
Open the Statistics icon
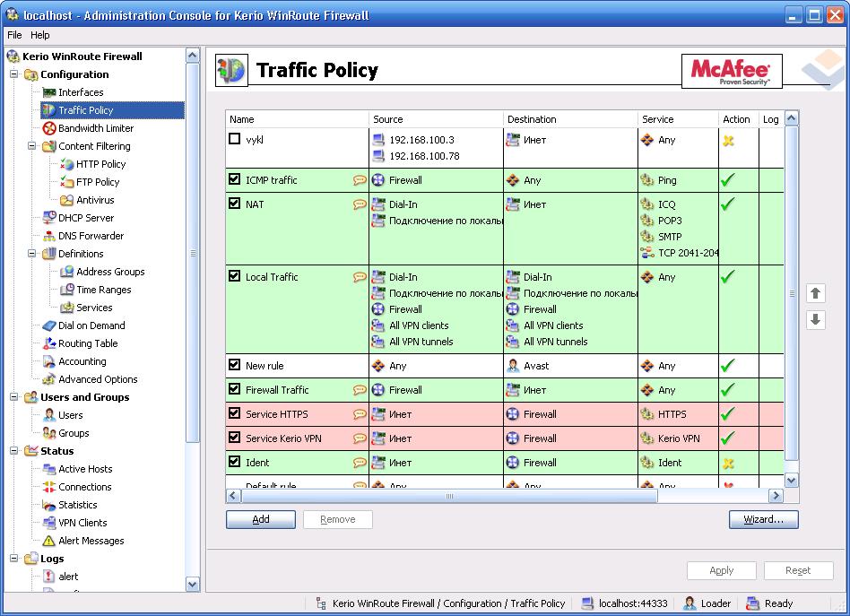pos(48,505)
